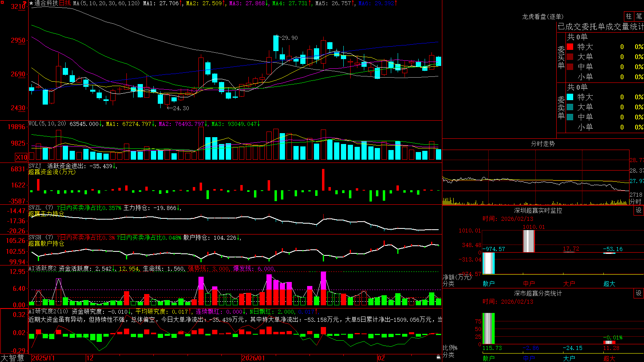Click the MA2: 27.509 value
644x362 pixels.
204,3
